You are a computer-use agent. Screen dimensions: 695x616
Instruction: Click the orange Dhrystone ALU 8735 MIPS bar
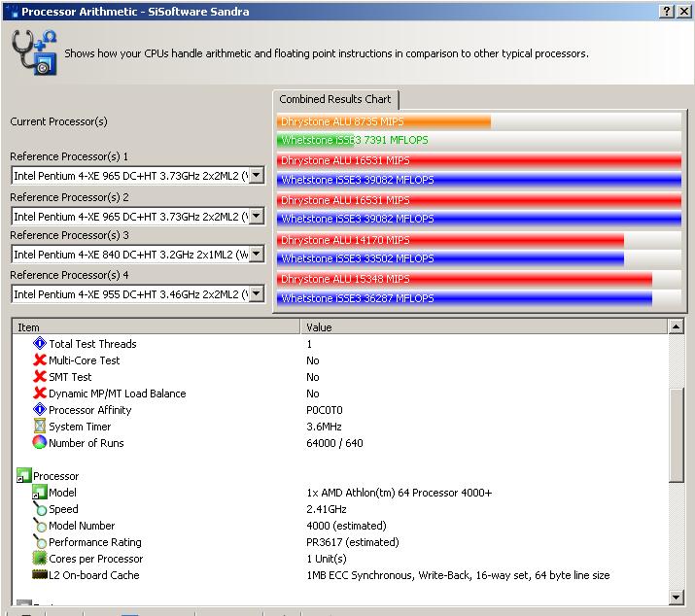pyautogui.click(x=384, y=121)
